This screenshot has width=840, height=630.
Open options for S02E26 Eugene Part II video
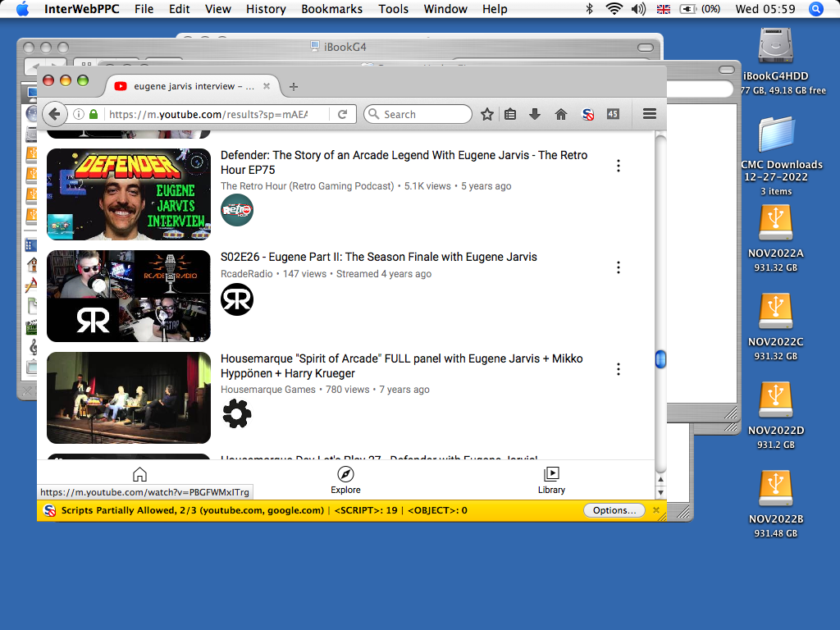click(619, 267)
